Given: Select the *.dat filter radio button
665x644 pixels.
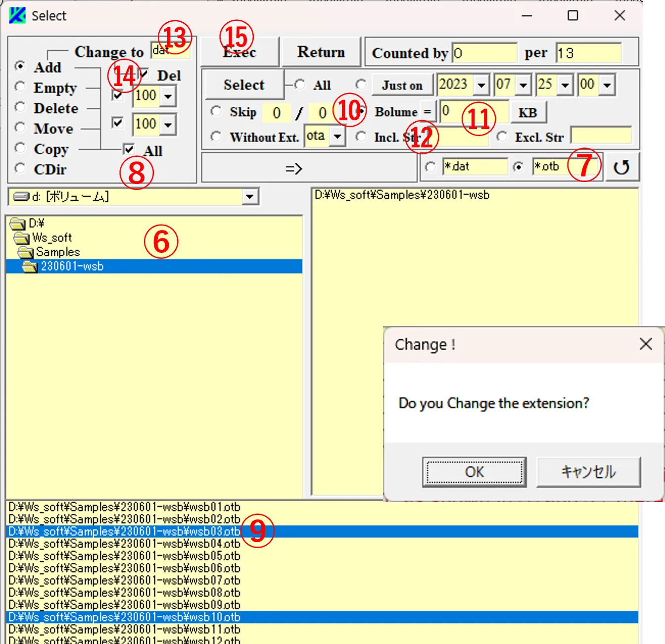Looking at the screenshot, I should (430, 167).
